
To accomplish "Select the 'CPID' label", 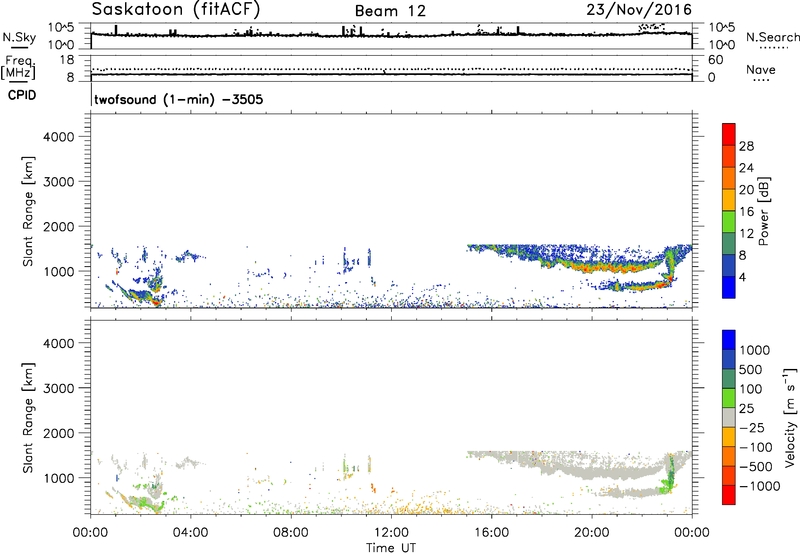I will coord(22,95).
